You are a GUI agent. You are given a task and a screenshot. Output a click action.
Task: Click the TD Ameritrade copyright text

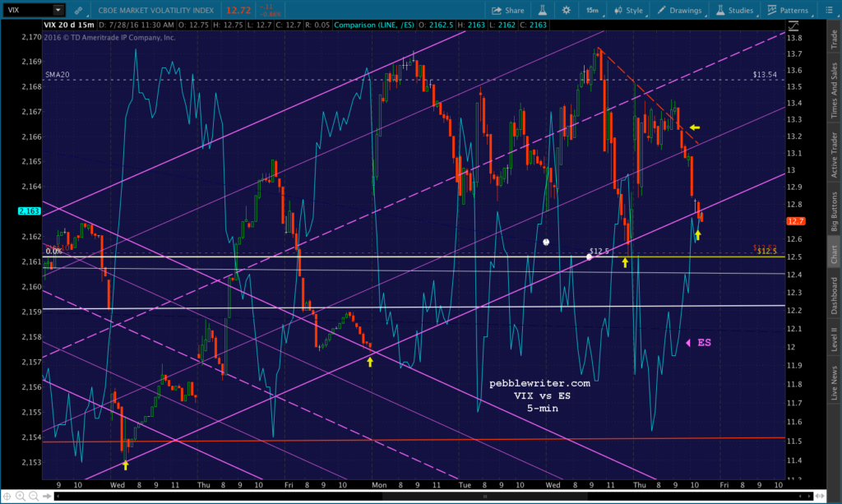click(109, 38)
